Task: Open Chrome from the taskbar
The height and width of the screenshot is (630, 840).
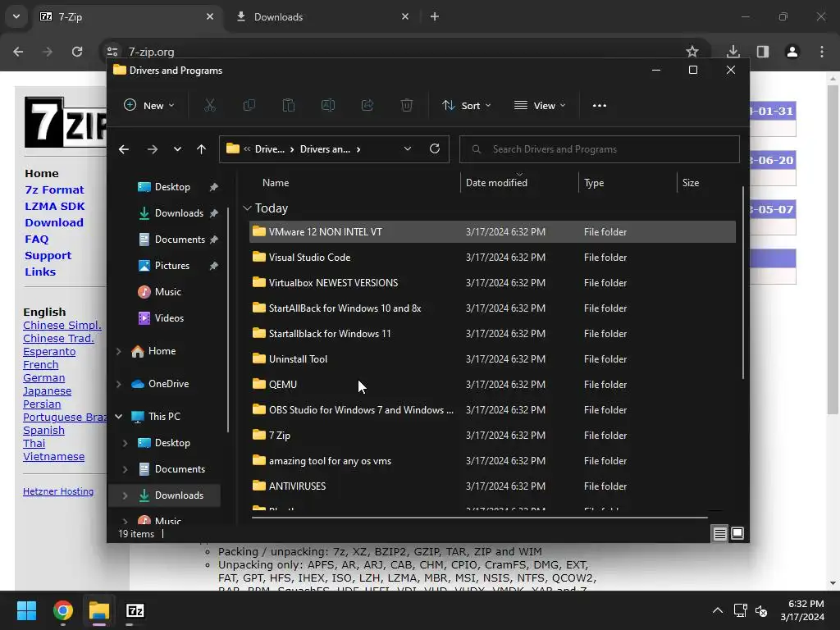Action: pos(63,610)
